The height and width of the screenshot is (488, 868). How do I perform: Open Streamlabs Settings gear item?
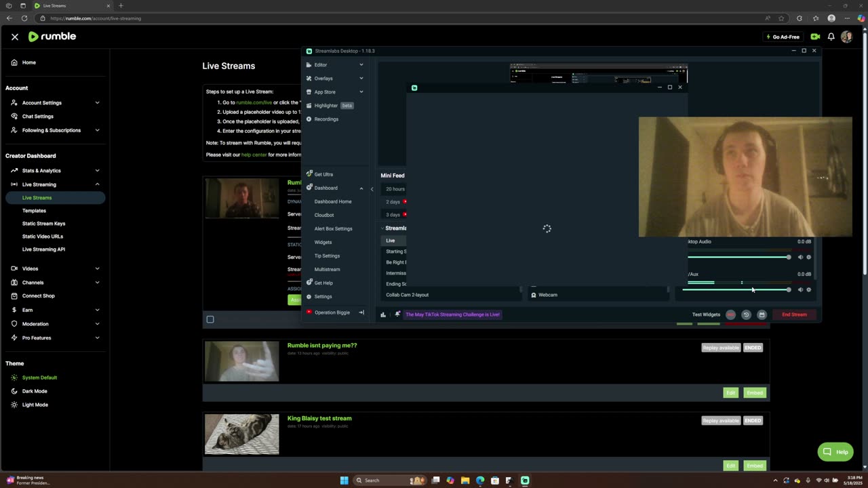319,296
